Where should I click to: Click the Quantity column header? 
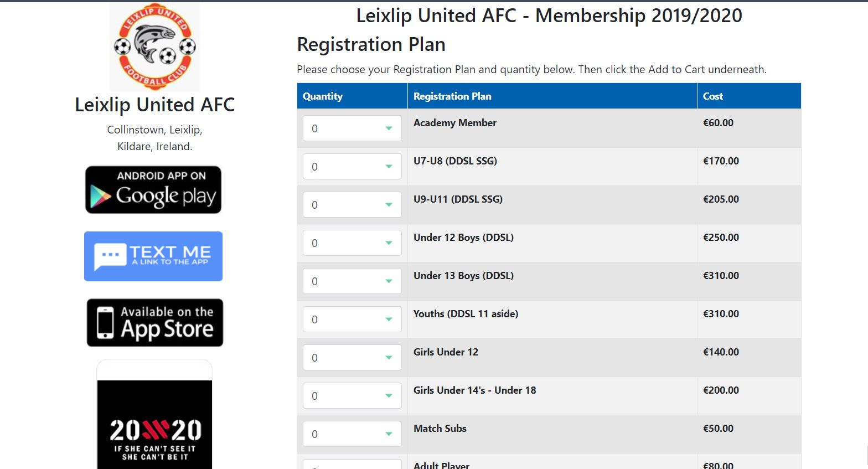323,96
